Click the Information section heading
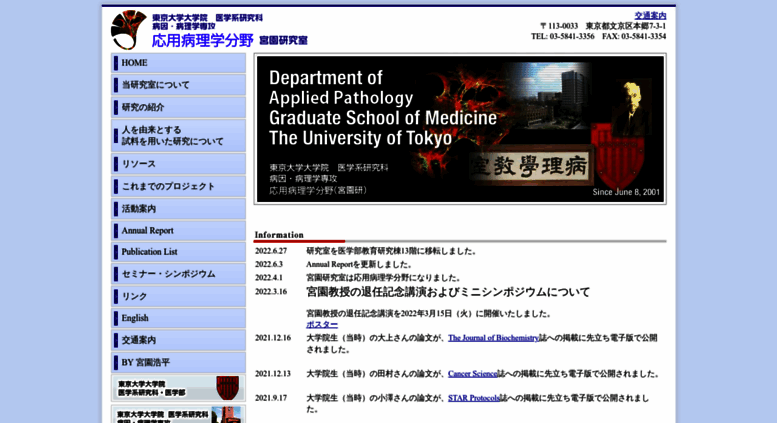777x423 pixels. (279, 235)
